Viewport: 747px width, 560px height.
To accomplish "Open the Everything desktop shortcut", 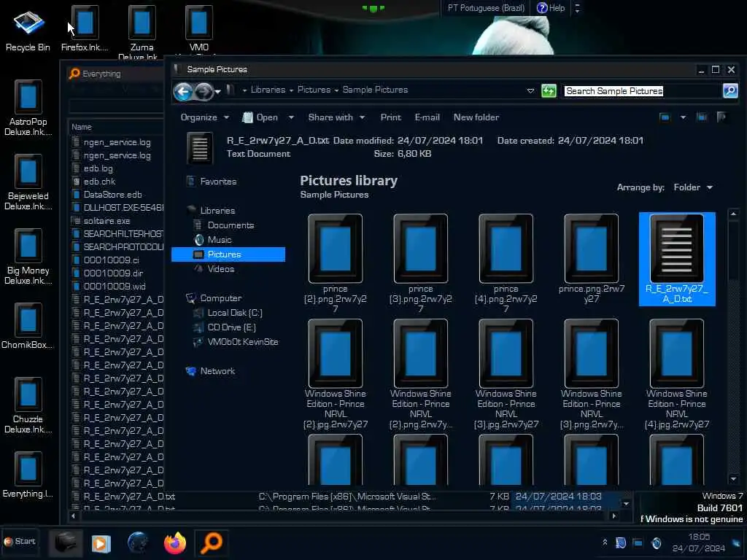I will (28, 475).
